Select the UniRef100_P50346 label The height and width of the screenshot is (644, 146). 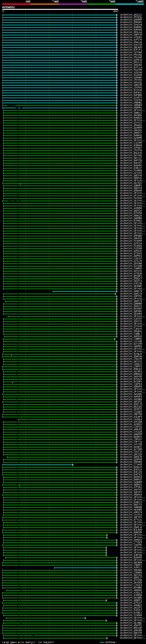pyautogui.click(x=131, y=55)
